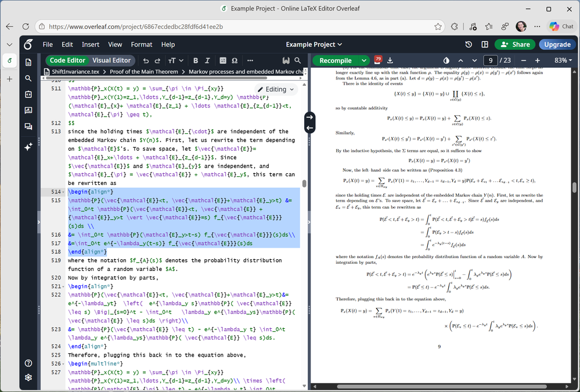Collapse code fold at line 521
This screenshot has height=392, width=580.
63,286
